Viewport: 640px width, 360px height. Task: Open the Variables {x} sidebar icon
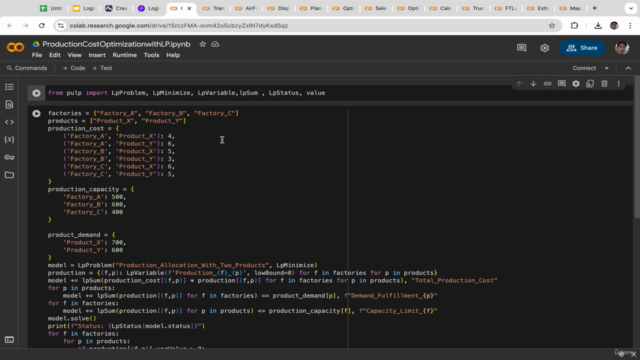9,140
